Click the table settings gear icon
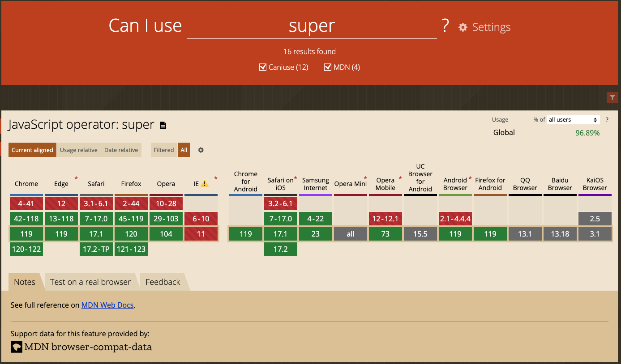The width and height of the screenshot is (621, 364). [x=201, y=150]
